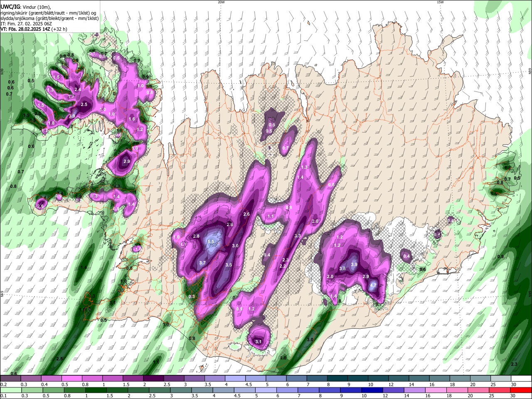Click the 3.9 value beside 3.8 on the glacier
The image size is (532, 399).
(354, 264)
